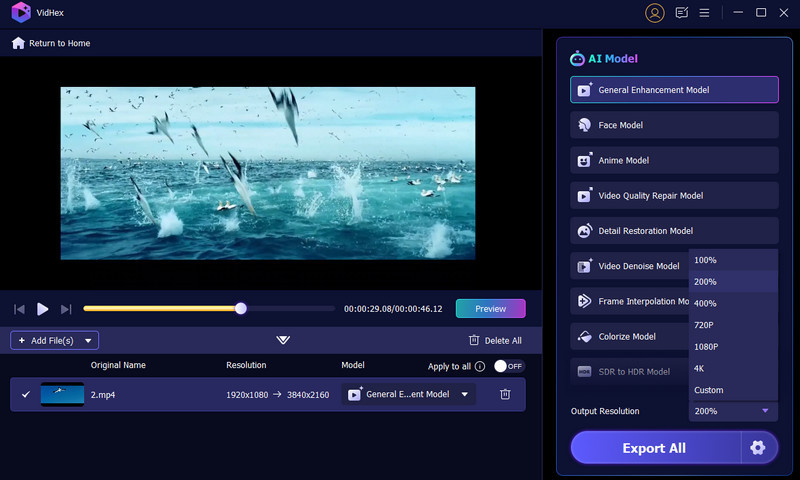This screenshot has height=480, width=800.
Task: Skip to the next frame
Action: pos(67,309)
